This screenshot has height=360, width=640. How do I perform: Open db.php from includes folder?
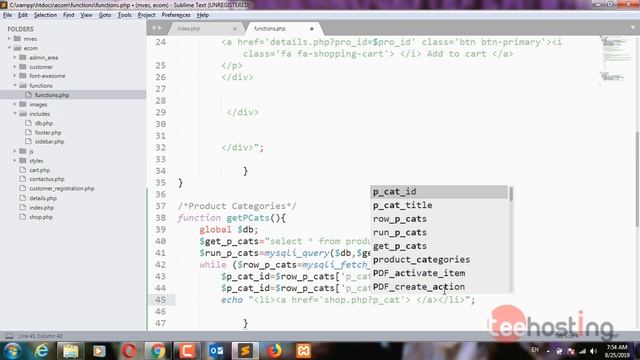pyautogui.click(x=44, y=123)
